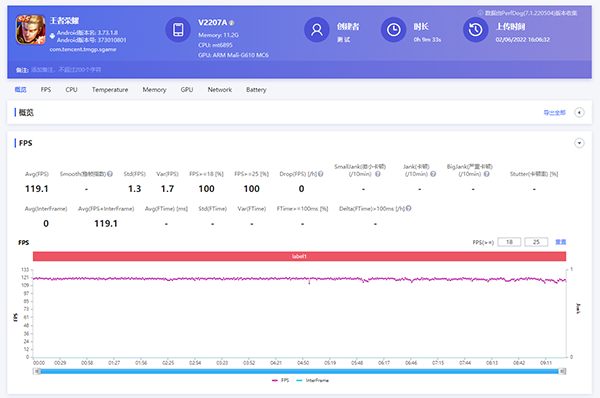Click the Avg(InterFrame) value 0
The image size is (600, 398).
(46, 223)
